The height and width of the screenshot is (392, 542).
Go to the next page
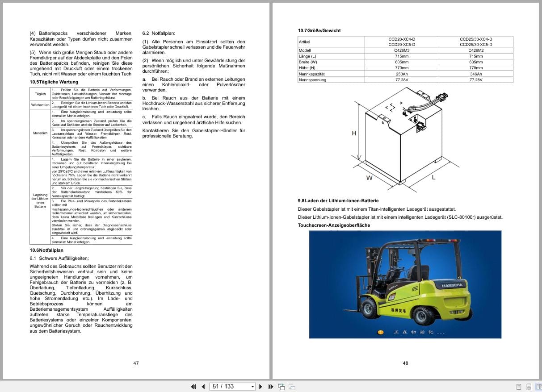pos(261,387)
